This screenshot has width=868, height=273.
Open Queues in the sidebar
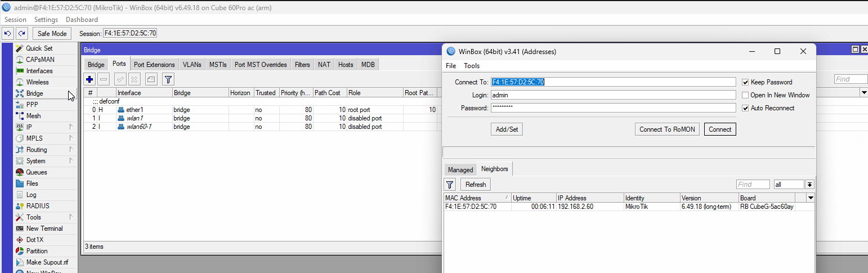point(37,172)
